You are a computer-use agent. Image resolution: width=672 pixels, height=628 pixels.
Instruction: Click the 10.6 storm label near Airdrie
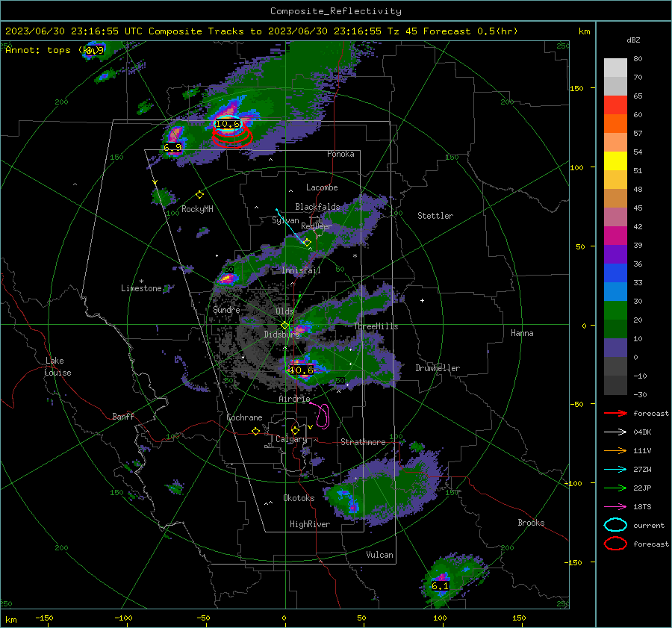coord(302,370)
